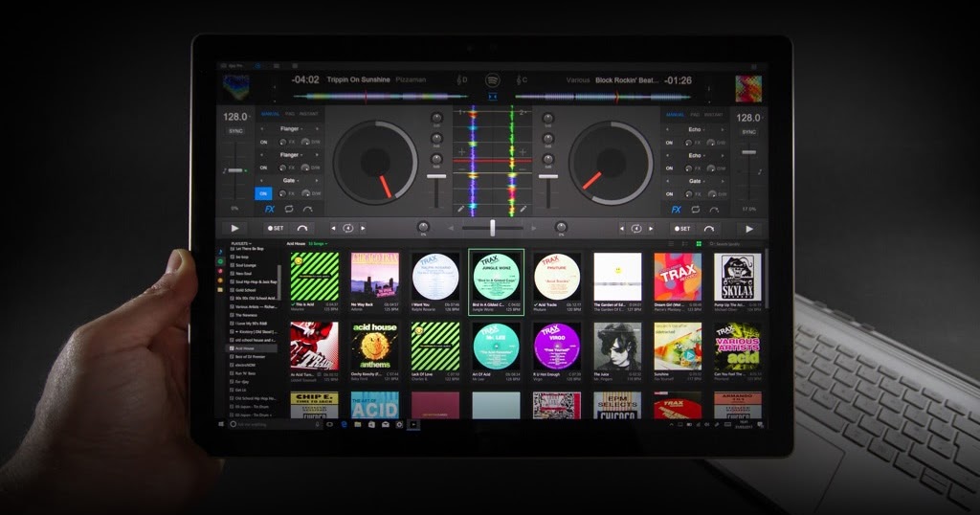Jump to cue on left deck arc button
Viewport: 980px width, 515px height.
302,228
